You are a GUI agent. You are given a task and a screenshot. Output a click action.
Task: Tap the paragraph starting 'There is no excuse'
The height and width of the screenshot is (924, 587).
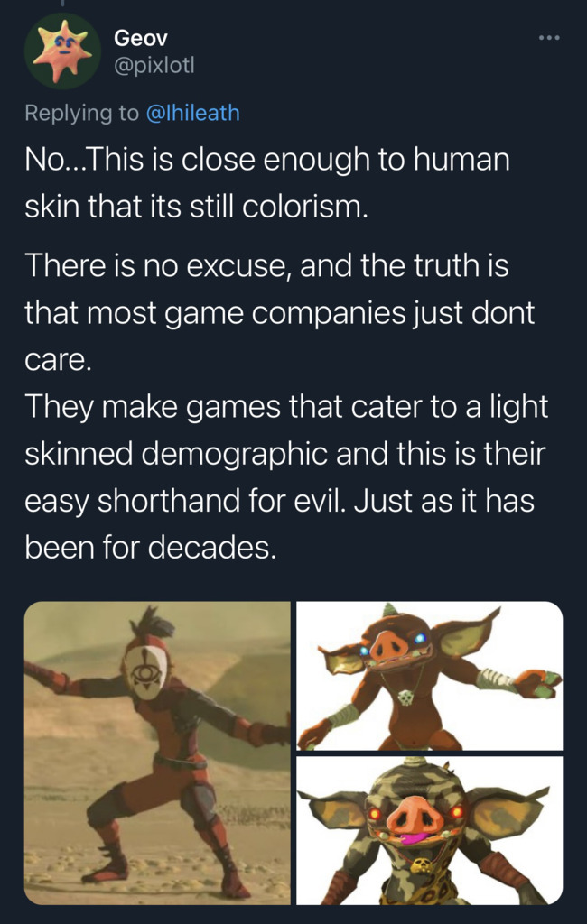pos(280,312)
